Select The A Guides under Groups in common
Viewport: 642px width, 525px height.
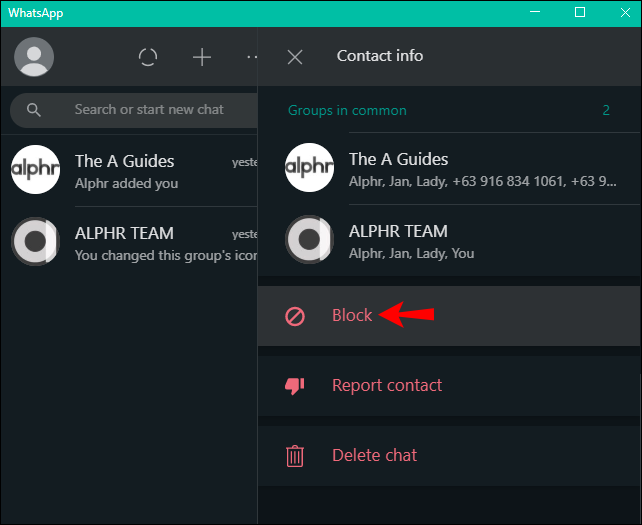[450, 168]
